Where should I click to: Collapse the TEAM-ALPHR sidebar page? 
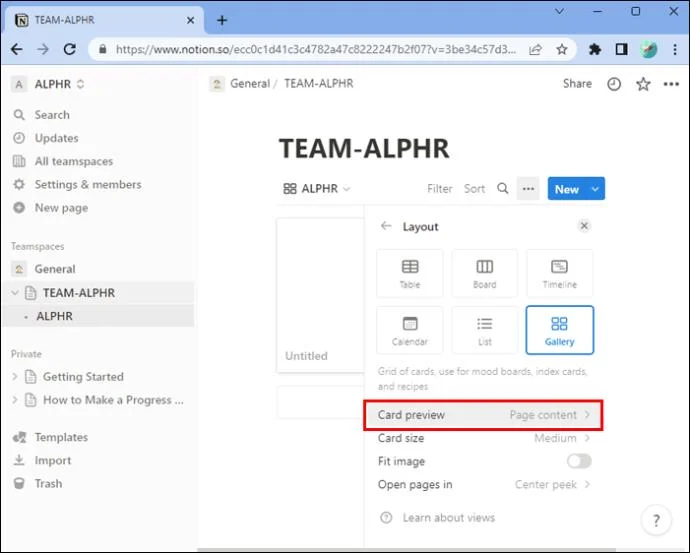[15, 293]
